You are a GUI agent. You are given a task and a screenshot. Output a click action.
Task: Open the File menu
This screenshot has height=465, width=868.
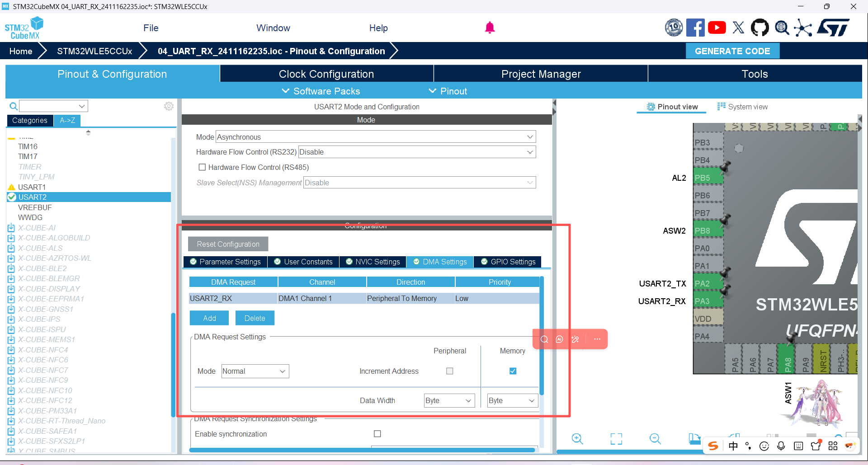coord(151,28)
